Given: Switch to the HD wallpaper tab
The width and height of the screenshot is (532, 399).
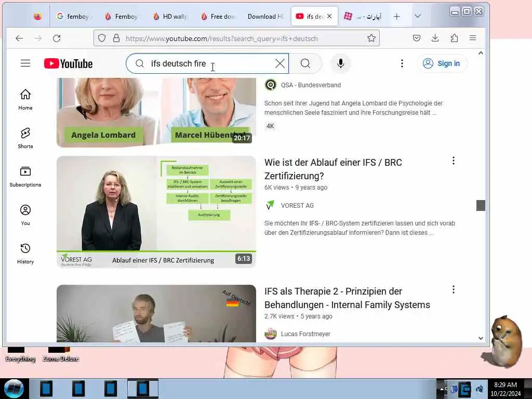Looking at the screenshot, I should 170,16.
